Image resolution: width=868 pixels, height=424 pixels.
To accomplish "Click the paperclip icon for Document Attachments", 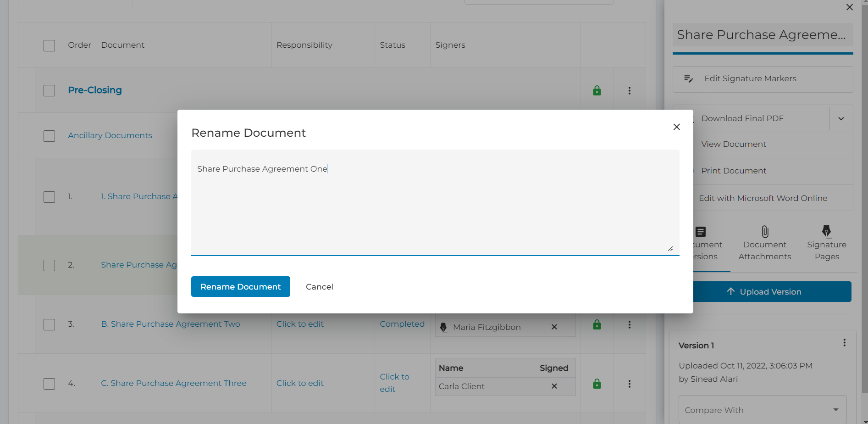I will click(764, 232).
